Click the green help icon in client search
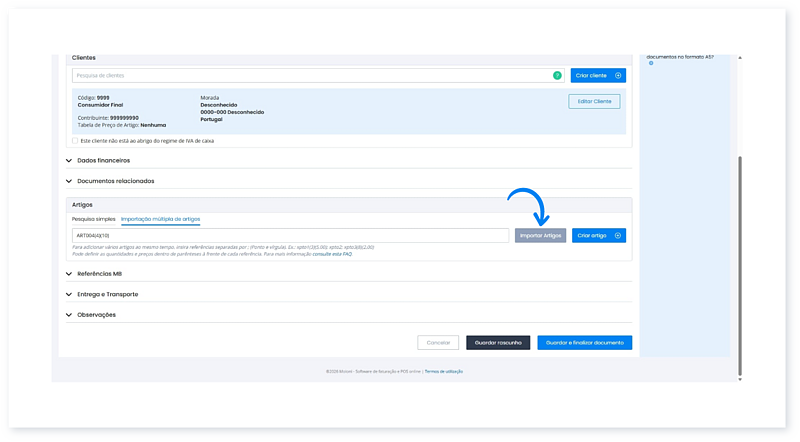Screen dimensions: 800x442 [557, 75]
